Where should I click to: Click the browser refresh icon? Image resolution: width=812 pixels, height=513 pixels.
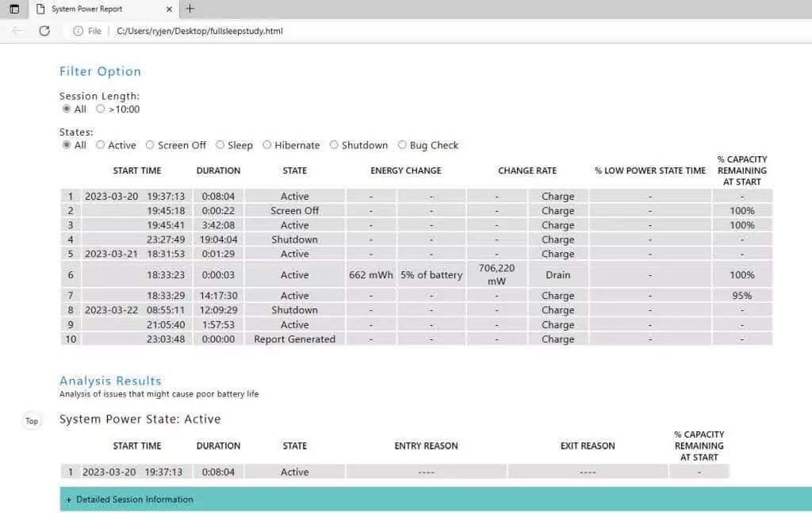44,31
